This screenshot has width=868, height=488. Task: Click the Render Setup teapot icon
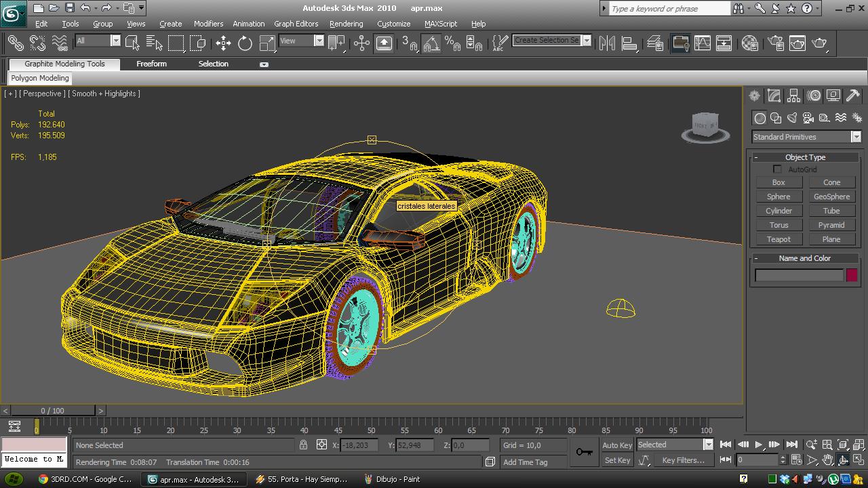point(775,43)
